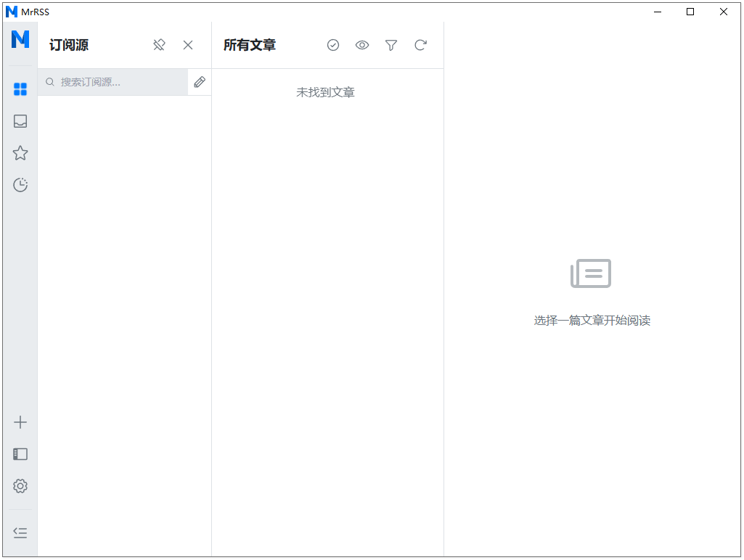
Task: Collapse the left navigation rail
Action: coord(20,532)
